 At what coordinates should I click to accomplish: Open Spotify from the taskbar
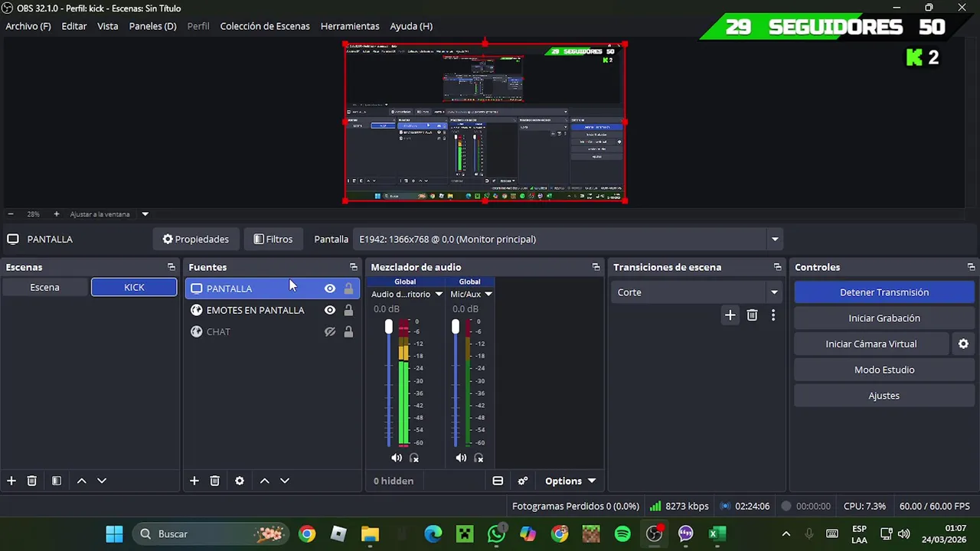[x=622, y=534]
